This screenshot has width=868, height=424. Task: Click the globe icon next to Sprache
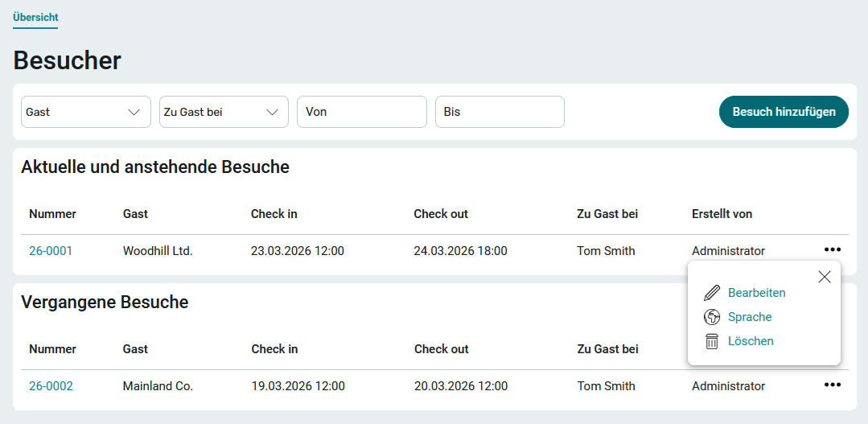pos(712,317)
